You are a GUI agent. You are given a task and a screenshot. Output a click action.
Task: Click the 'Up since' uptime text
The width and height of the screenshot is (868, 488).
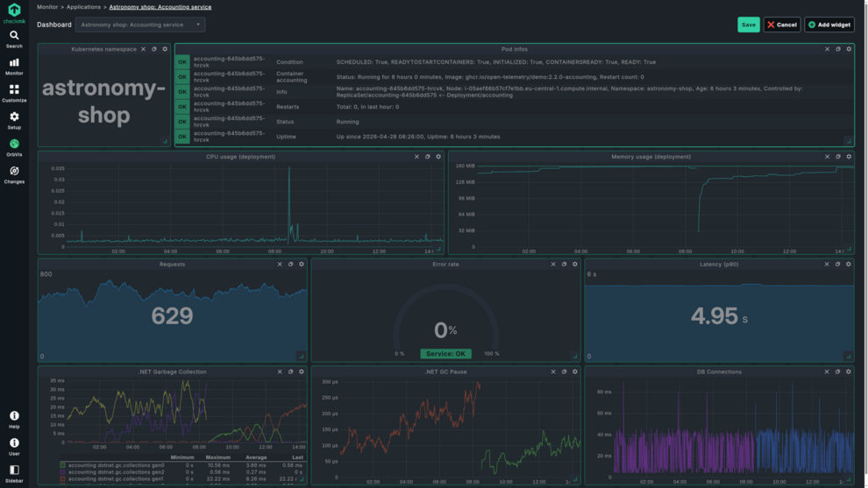(418, 137)
